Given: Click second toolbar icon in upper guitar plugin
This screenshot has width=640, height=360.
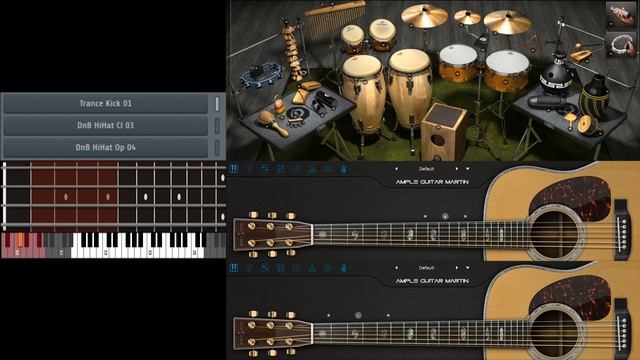Looking at the screenshot, I should 250,169.
